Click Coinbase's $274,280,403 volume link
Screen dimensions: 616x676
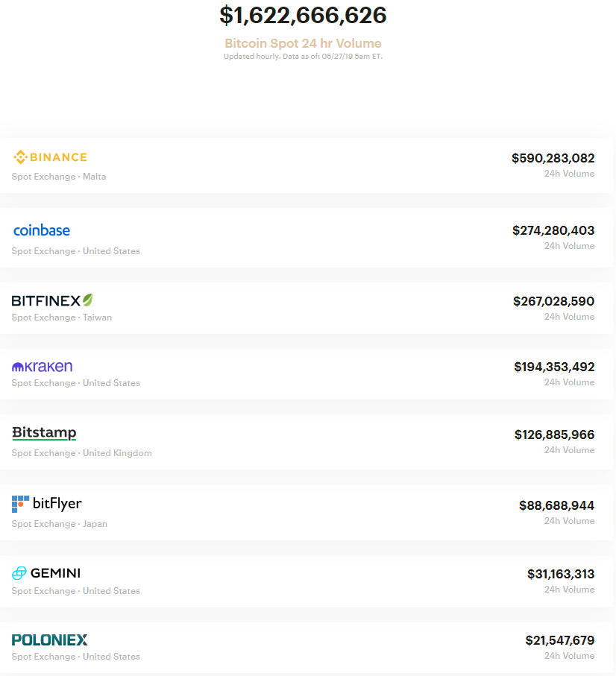(553, 230)
